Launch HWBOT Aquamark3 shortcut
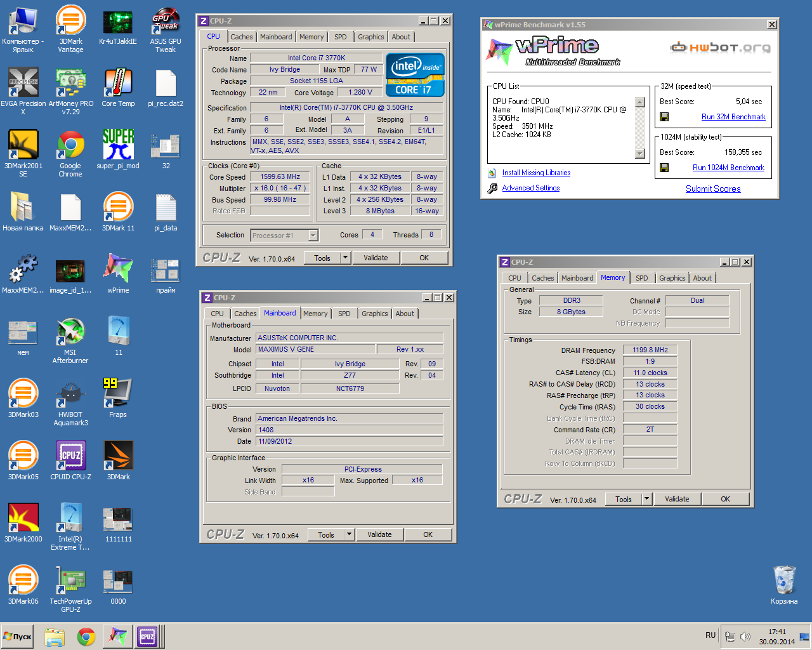 click(x=70, y=402)
